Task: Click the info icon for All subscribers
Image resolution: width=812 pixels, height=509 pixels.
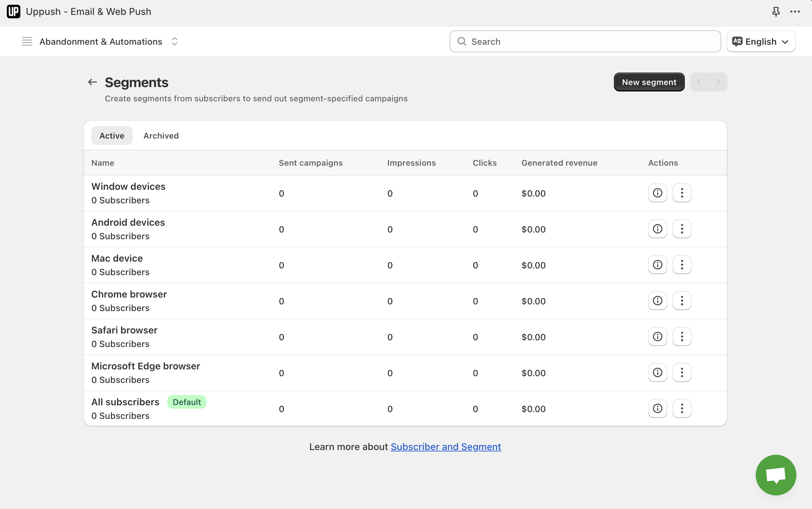Action: (x=657, y=409)
